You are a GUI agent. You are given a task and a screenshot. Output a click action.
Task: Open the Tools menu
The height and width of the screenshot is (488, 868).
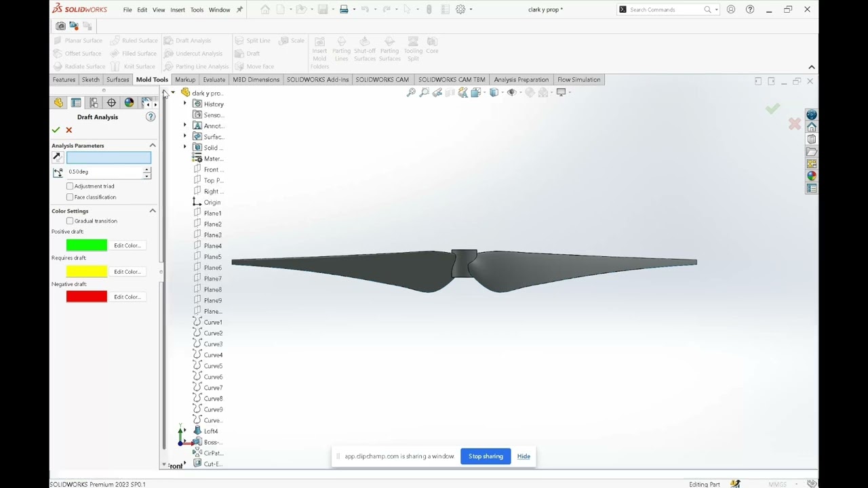pos(197,9)
